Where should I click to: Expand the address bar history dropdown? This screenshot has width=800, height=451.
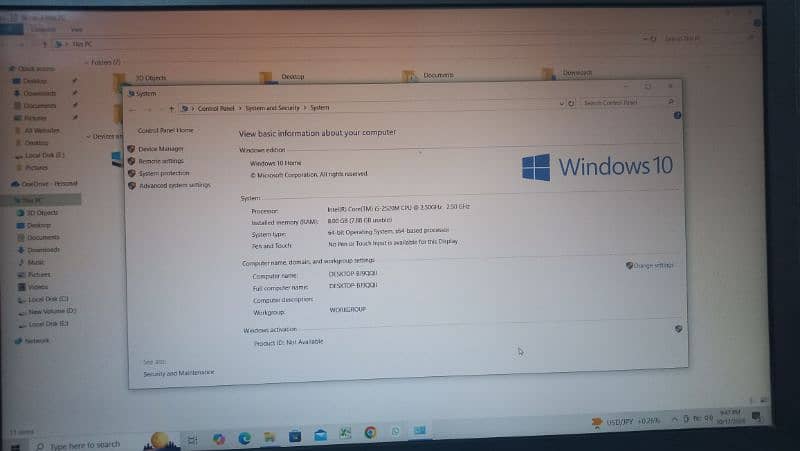coord(560,103)
